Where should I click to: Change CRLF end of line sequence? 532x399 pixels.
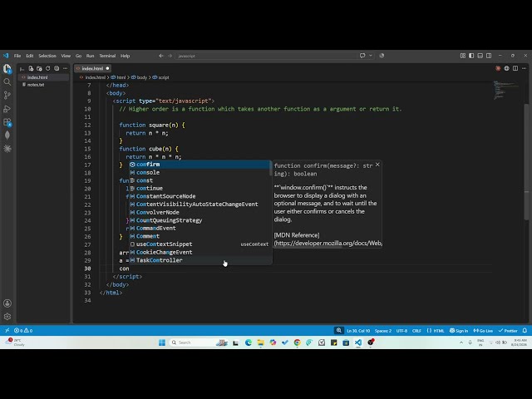[x=416, y=331]
